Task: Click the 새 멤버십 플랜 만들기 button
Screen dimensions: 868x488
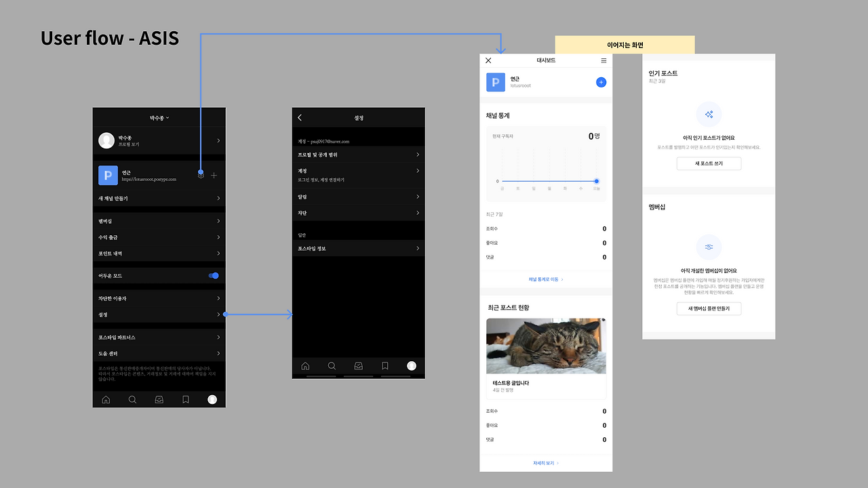Action: click(709, 309)
